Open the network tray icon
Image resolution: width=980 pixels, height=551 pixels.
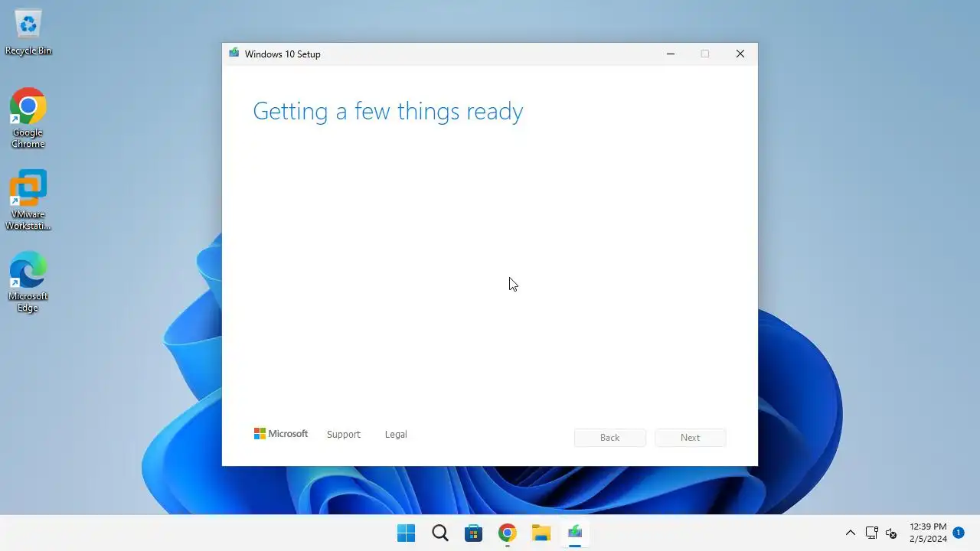871,533
